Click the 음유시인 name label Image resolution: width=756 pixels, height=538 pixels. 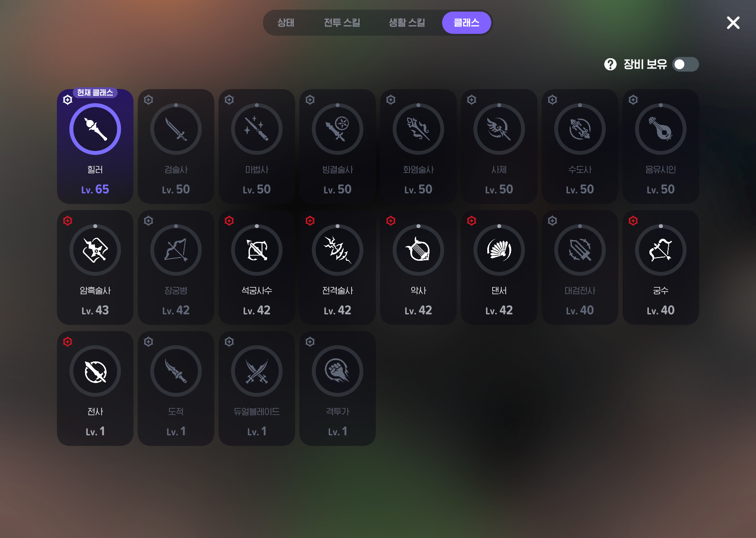[x=661, y=170]
